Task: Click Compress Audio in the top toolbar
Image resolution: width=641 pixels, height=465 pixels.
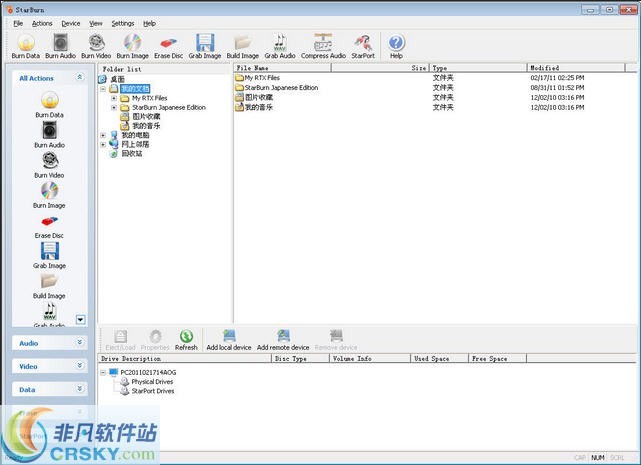Action: (323, 47)
